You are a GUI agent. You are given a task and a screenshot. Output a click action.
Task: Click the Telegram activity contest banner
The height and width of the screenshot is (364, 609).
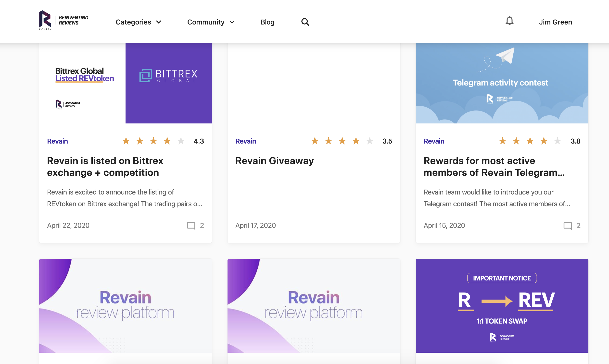(x=502, y=83)
